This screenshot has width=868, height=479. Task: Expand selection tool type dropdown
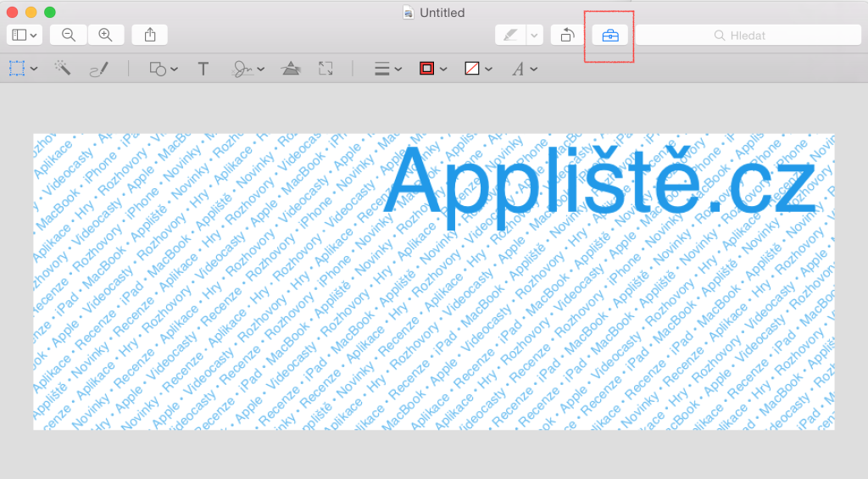[x=34, y=70]
